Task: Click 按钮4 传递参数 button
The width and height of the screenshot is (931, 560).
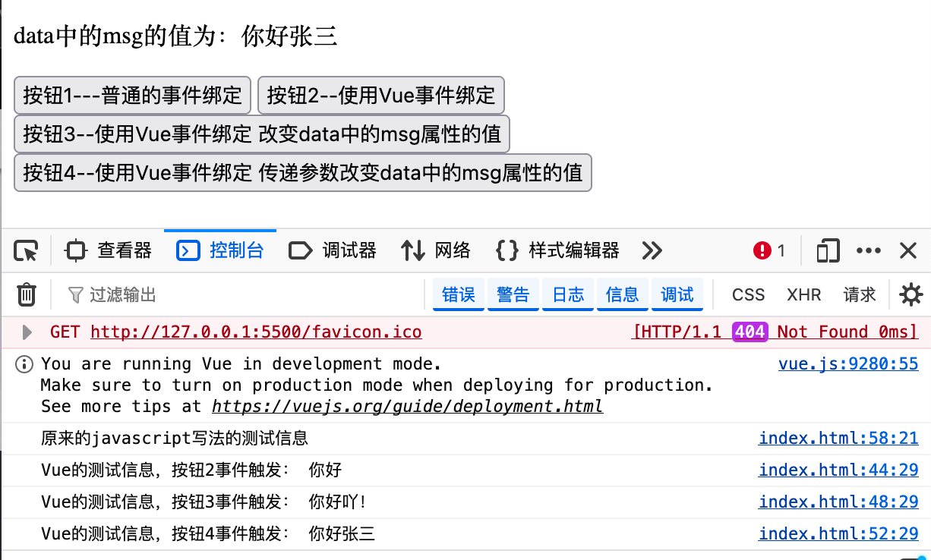Action: [x=302, y=174]
